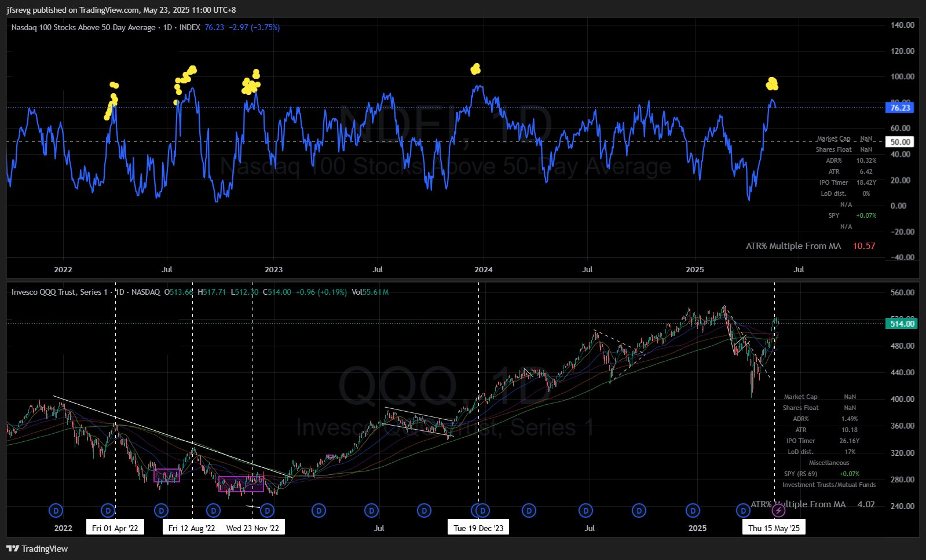Image resolution: width=926 pixels, height=560 pixels.
Task: Click the purple lightning marker near Thu 15 May '25
Action: click(779, 510)
